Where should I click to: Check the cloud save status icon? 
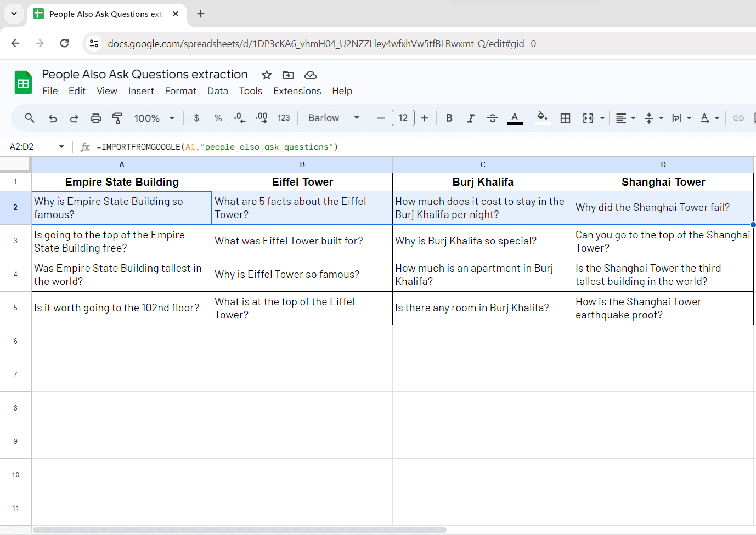pyautogui.click(x=311, y=75)
